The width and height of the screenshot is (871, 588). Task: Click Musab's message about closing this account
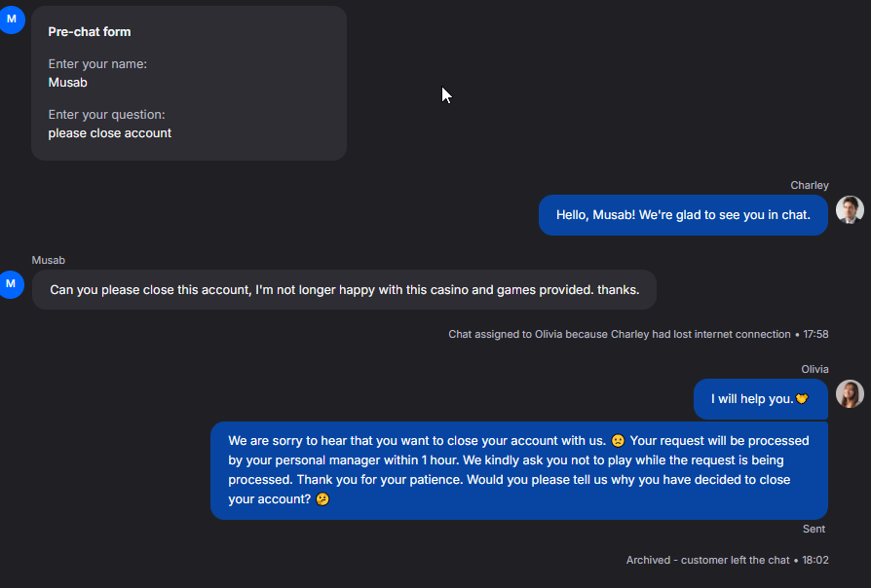pyautogui.click(x=344, y=290)
